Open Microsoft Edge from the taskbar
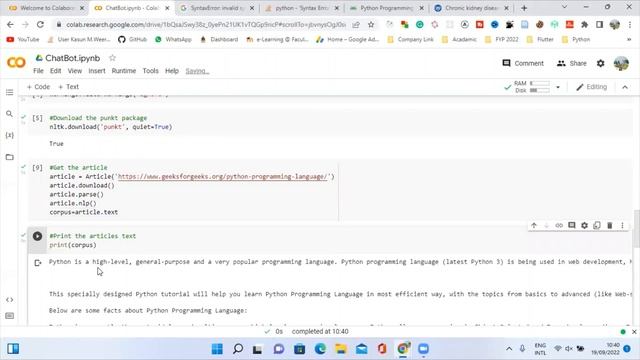 tap(320, 349)
